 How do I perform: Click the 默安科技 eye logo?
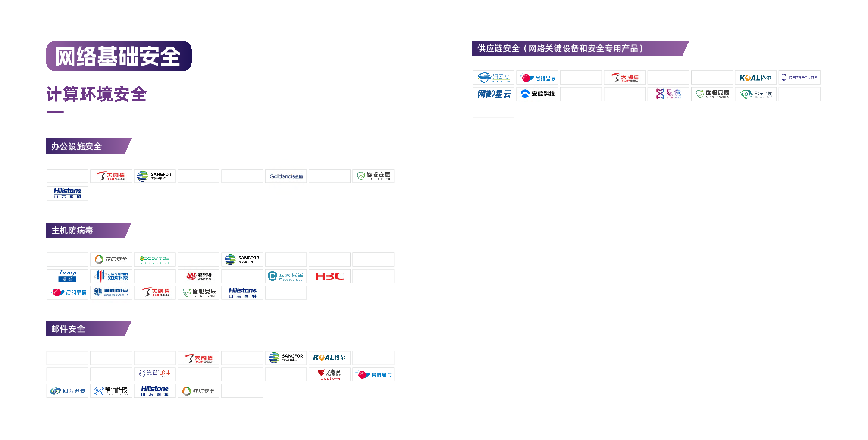point(756,94)
